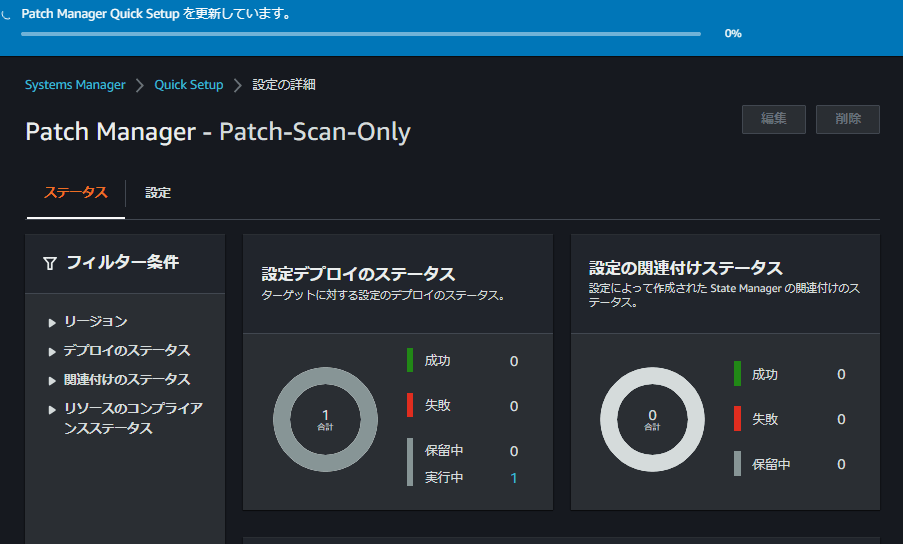Expand the 関連付けのステータス filter arrow
Image resolution: width=903 pixels, height=544 pixels.
tap(52, 380)
